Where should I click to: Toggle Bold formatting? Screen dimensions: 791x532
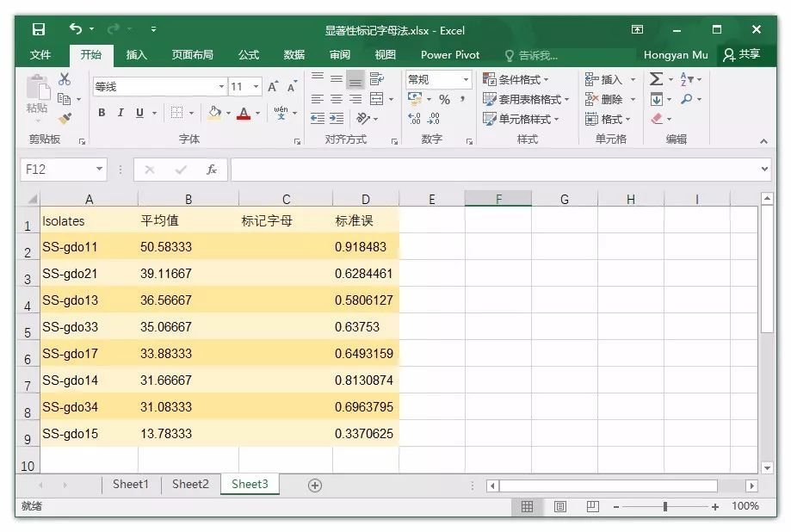click(x=102, y=113)
